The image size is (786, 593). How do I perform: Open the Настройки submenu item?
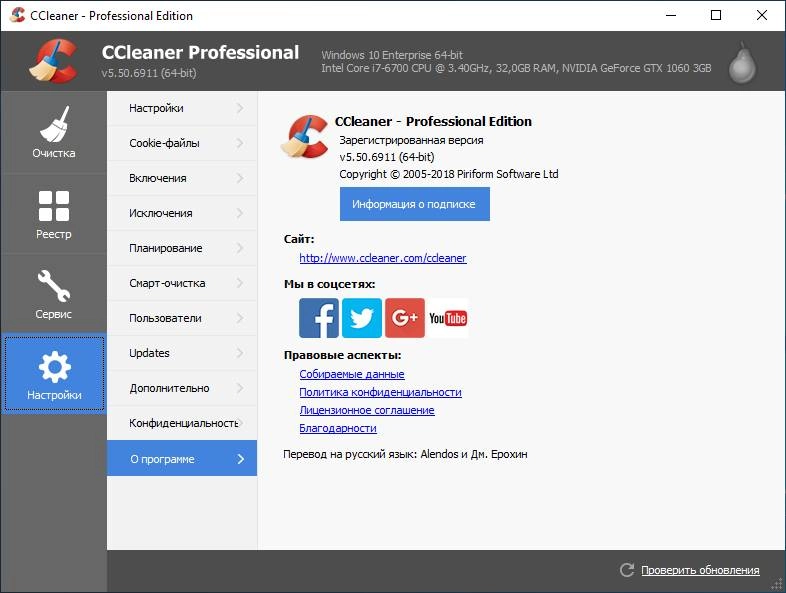point(182,108)
